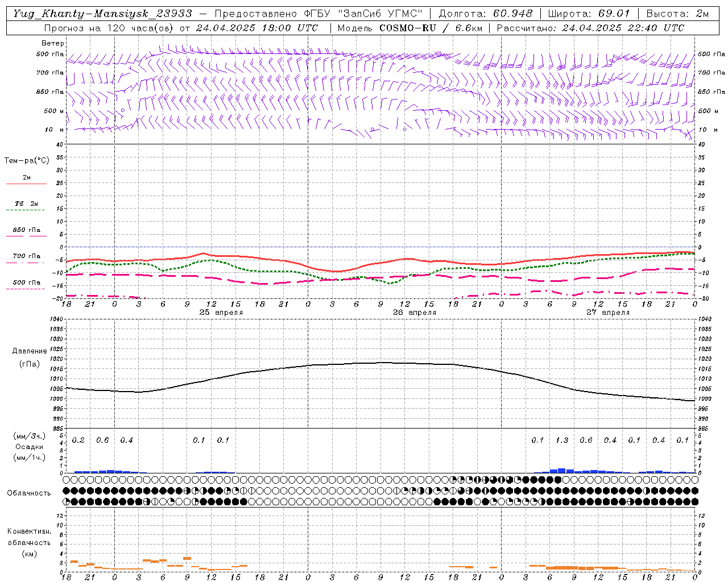Click the Ветер panel label
The image size is (728, 582).
coord(53,43)
